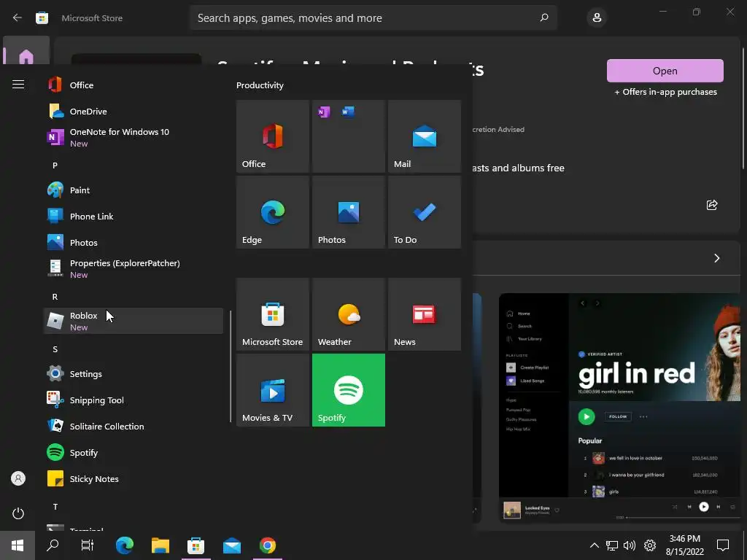Launch Spotify from the app list
The image size is (747, 560).
pos(133,452)
